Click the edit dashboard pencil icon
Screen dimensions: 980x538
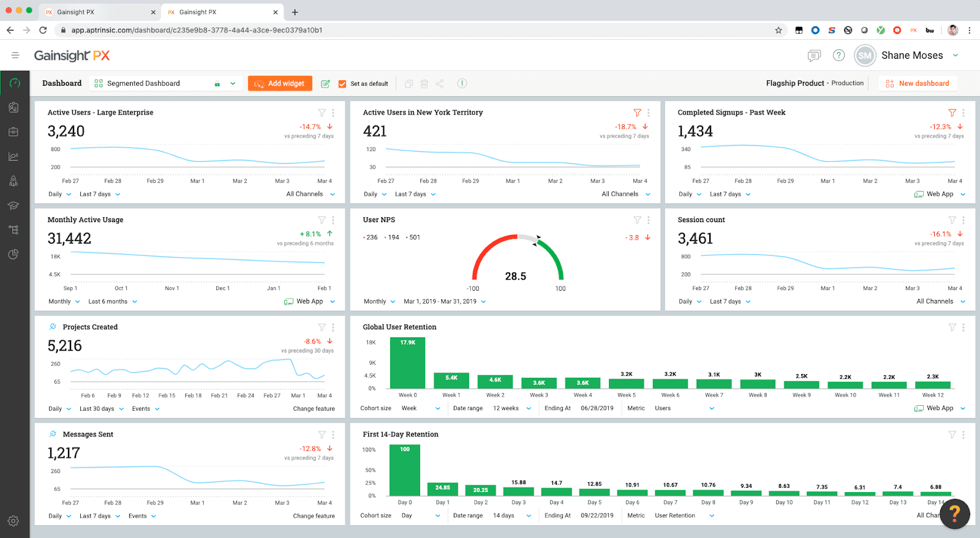click(x=325, y=84)
